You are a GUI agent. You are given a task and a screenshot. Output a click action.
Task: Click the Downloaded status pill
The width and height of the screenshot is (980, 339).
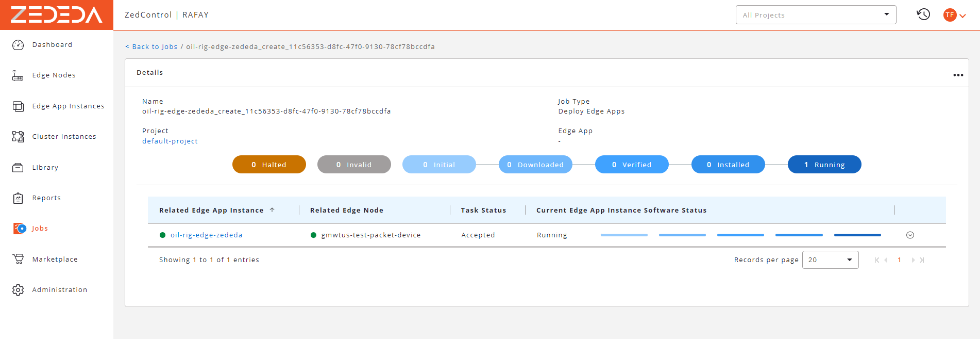click(x=535, y=165)
